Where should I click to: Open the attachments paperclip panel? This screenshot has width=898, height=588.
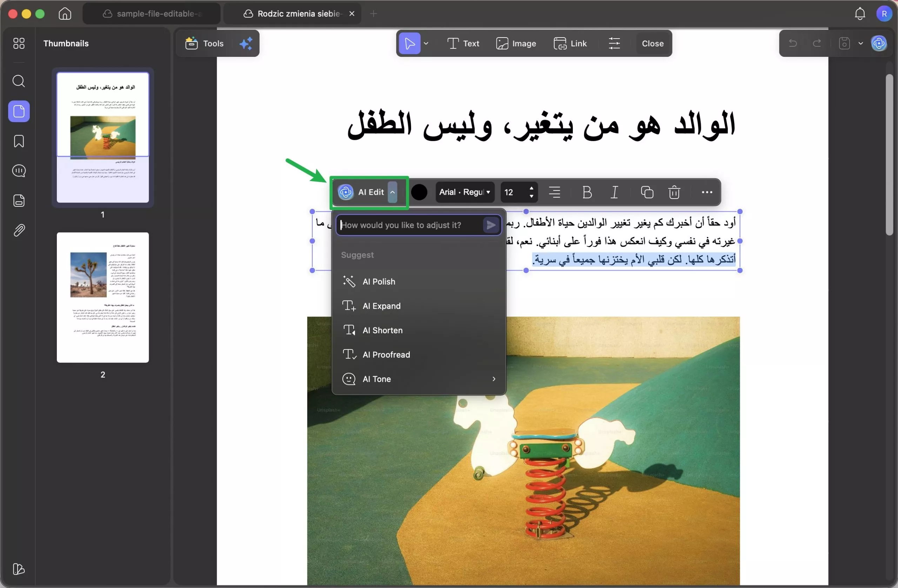point(19,230)
